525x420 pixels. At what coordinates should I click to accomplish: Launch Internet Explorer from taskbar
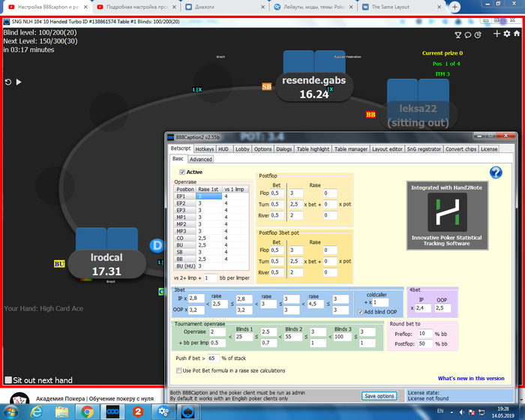(x=36, y=412)
